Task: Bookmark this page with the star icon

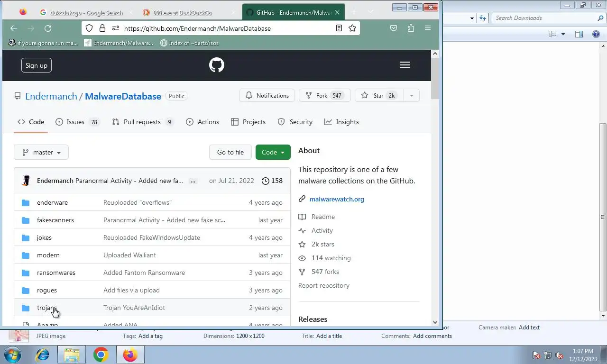Action: pos(352,28)
